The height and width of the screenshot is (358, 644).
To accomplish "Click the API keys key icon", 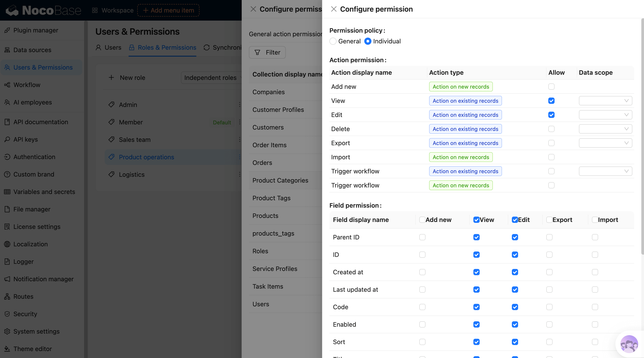I will click(7, 139).
